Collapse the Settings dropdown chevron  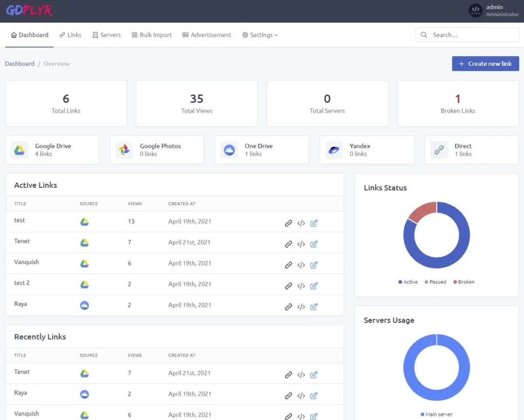pyautogui.click(x=276, y=35)
